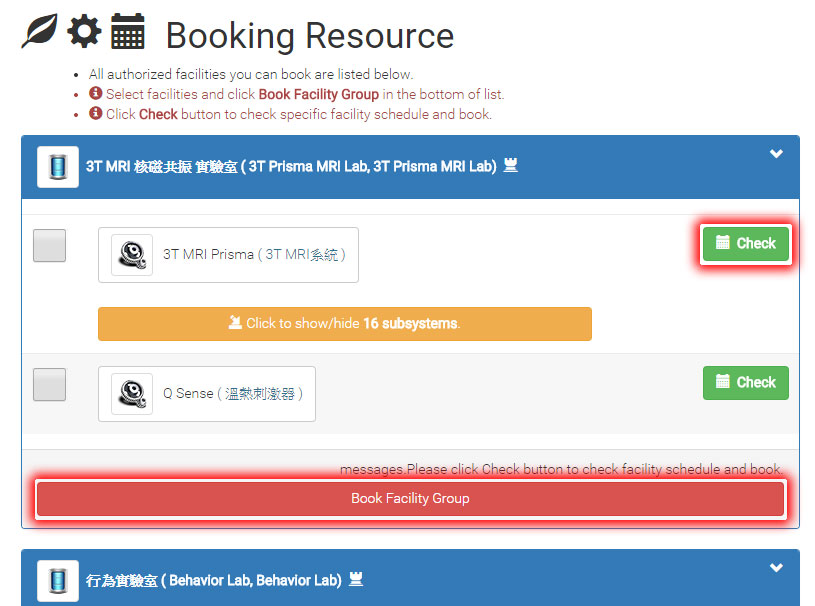Check schedule for 3T MRI Prisma
The image size is (815, 606).
pyautogui.click(x=745, y=243)
